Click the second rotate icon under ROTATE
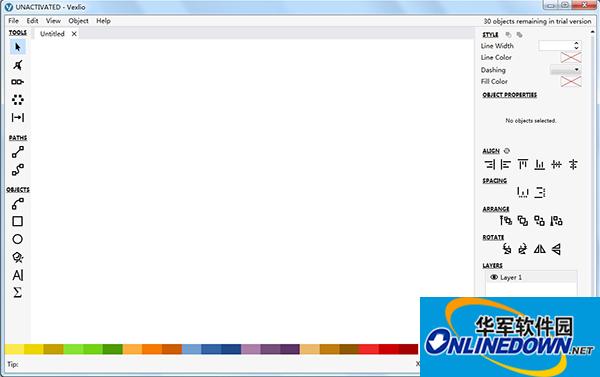The width and height of the screenshot is (600, 377). [x=523, y=249]
